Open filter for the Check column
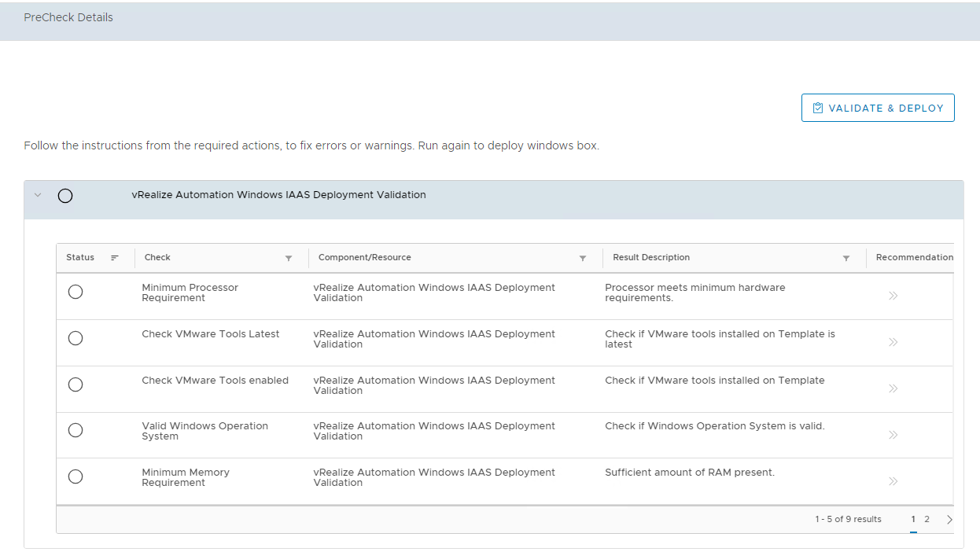Screen dimensions: 980x552 pyautogui.click(x=289, y=258)
